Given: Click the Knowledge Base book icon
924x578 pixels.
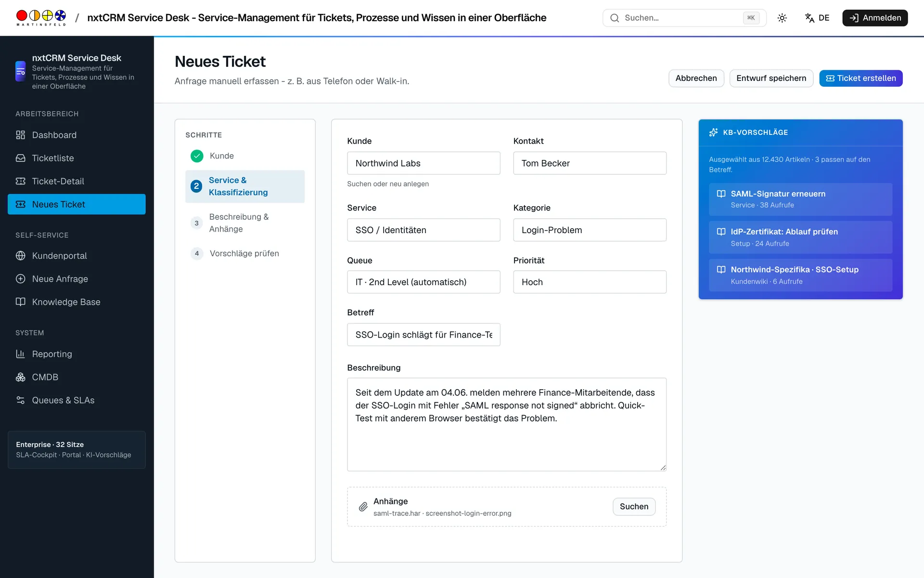Looking at the screenshot, I should click(x=20, y=302).
